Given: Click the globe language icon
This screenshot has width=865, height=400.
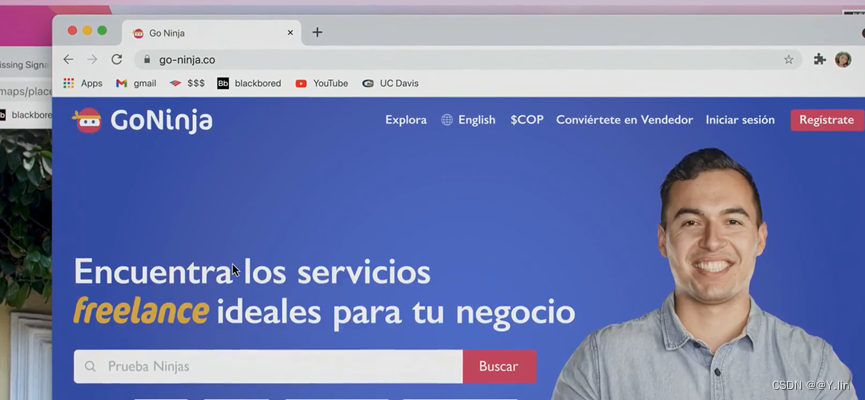Looking at the screenshot, I should coord(447,120).
